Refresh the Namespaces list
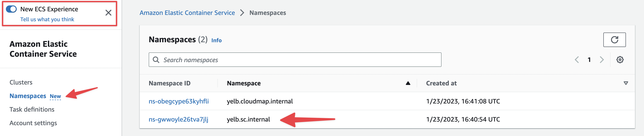Screen dimensions: 644x136 point(614,40)
